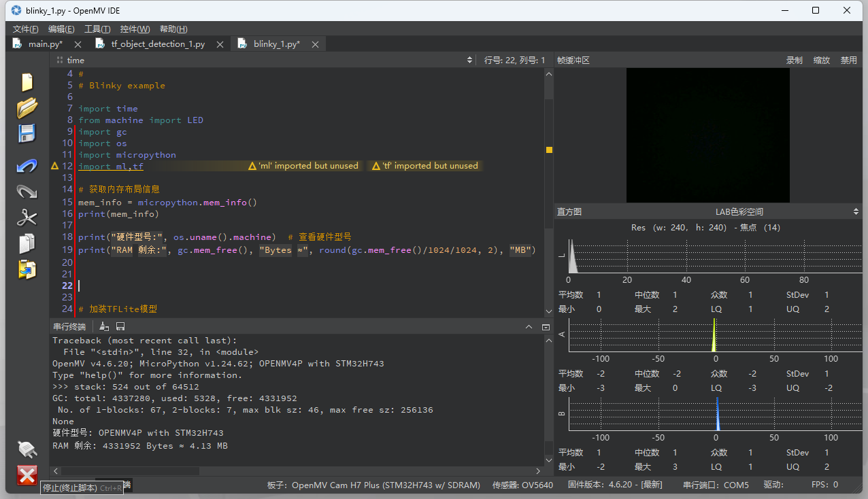Click the serial terminal panel window icon
Image resolution: width=868 pixels, height=499 pixels.
tap(546, 327)
